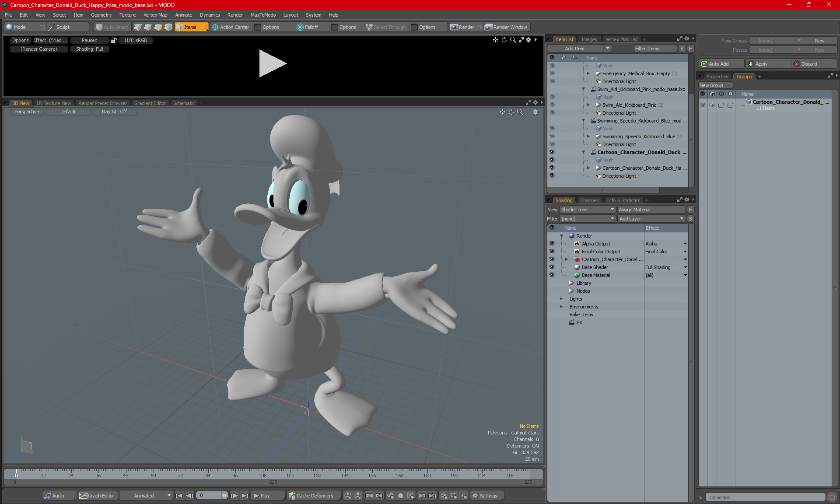Screen dimensions: 840x504
Task: Start the preview render play arrow
Action: (272, 63)
